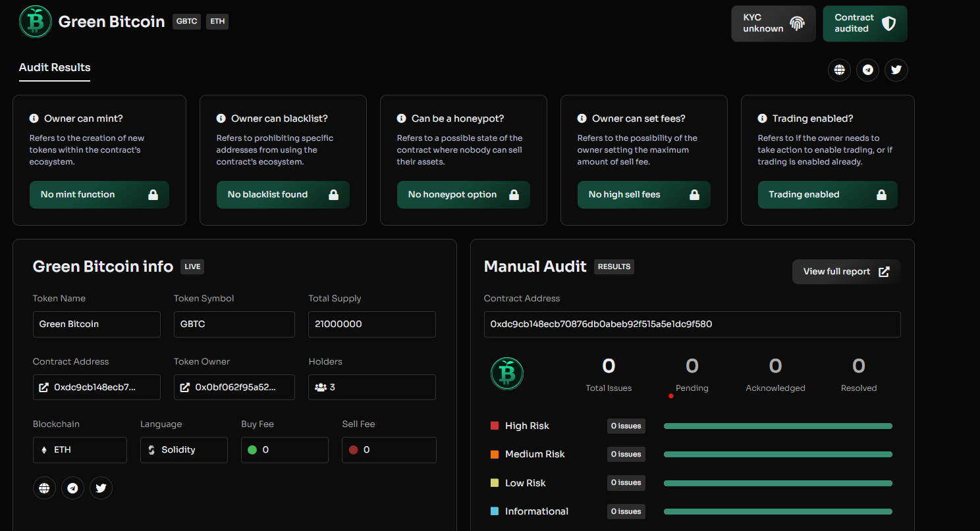Click info icon beside Owner can mint

pyautogui.click(x=34, y=118)
